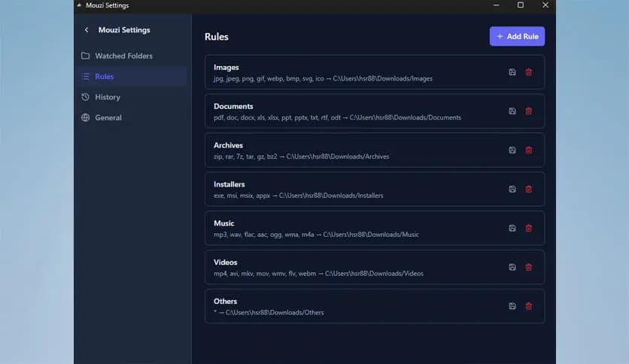Select the Videos rule title
The image size is (629, 364).
click(226, 262)
